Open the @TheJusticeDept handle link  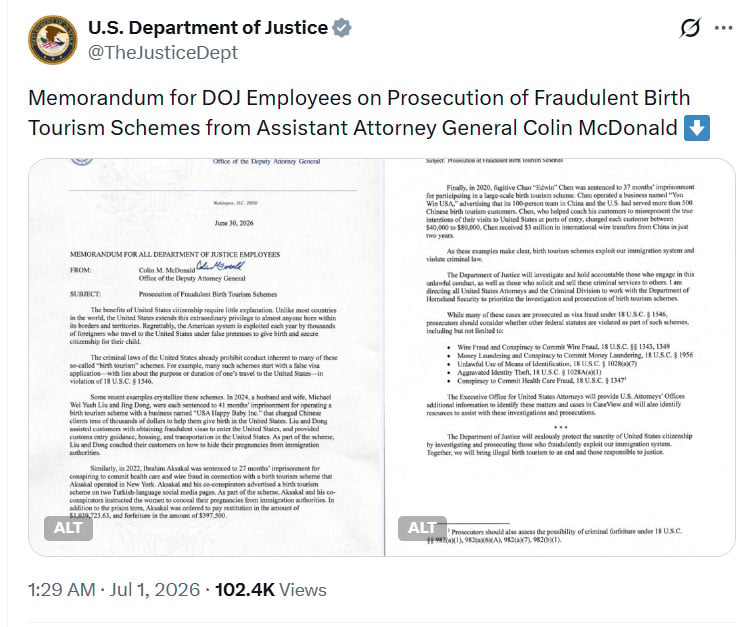(x=163, y=52)
